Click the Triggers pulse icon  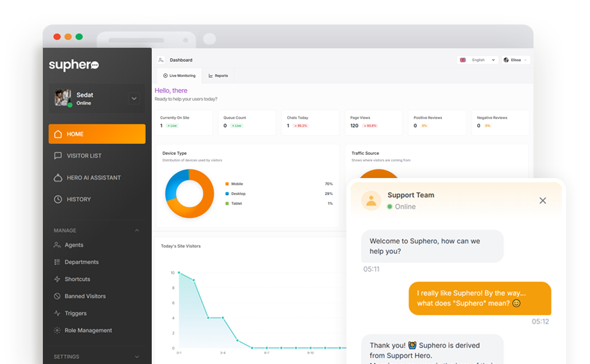[57, 313]
